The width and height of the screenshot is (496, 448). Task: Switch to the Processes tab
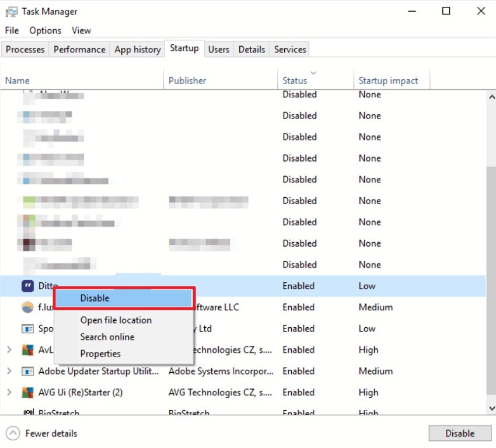click(25, 50)
